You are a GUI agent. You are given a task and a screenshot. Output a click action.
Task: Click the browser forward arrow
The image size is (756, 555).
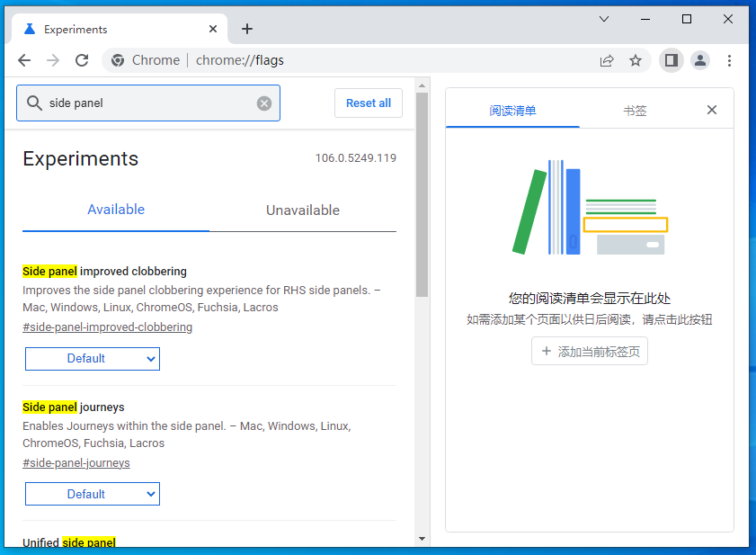click(53, 60)
